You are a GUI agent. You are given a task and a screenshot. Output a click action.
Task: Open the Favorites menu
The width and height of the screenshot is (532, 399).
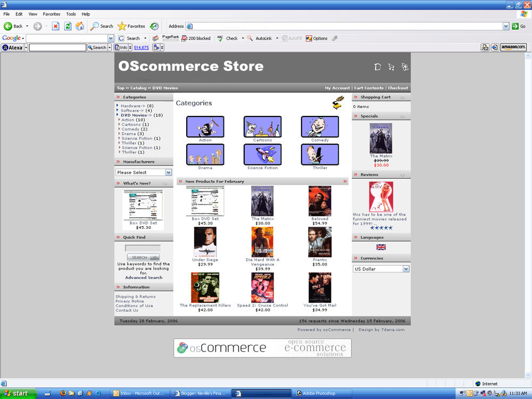(x=52, y=14)
